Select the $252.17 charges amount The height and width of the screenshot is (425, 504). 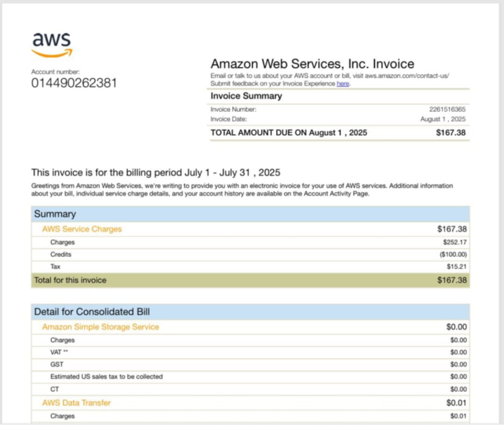455,242
